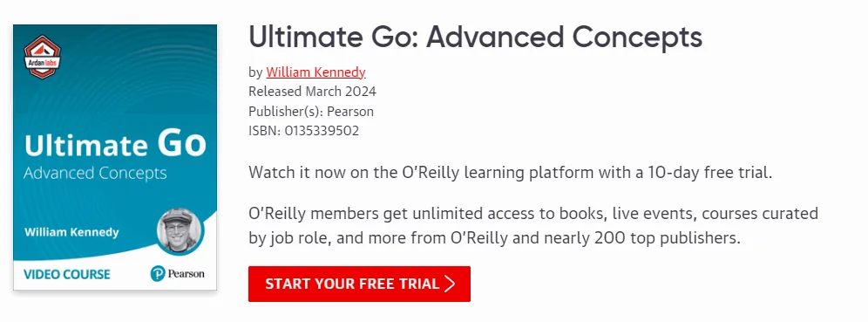868x322 pixels.
Task: Open the William Kennedy author link
Action: point(315,72)
